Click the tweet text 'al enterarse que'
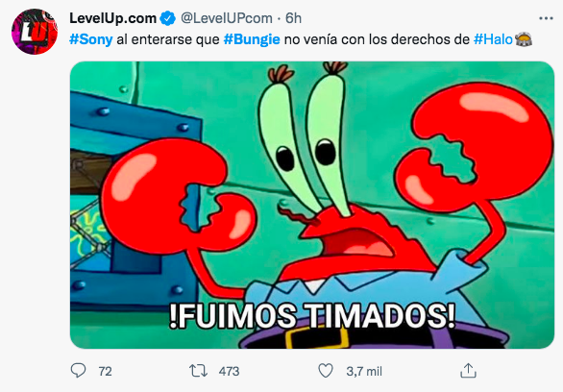Image resolution: width=563 pixels, height=392 pixels. [x=168, y=39]
